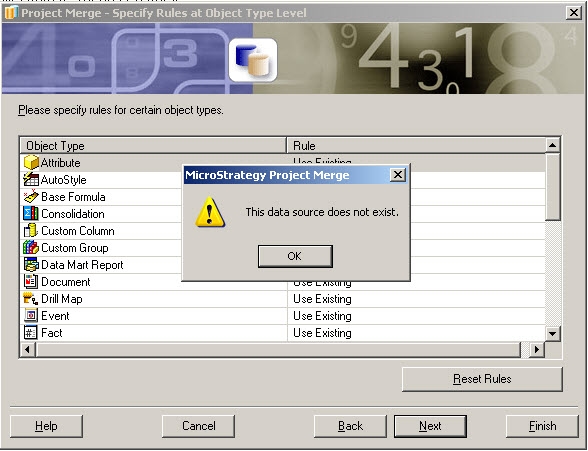Click the scroll down arrow of the list
Viewport: 588px width, 451px height.
(552, 333)
